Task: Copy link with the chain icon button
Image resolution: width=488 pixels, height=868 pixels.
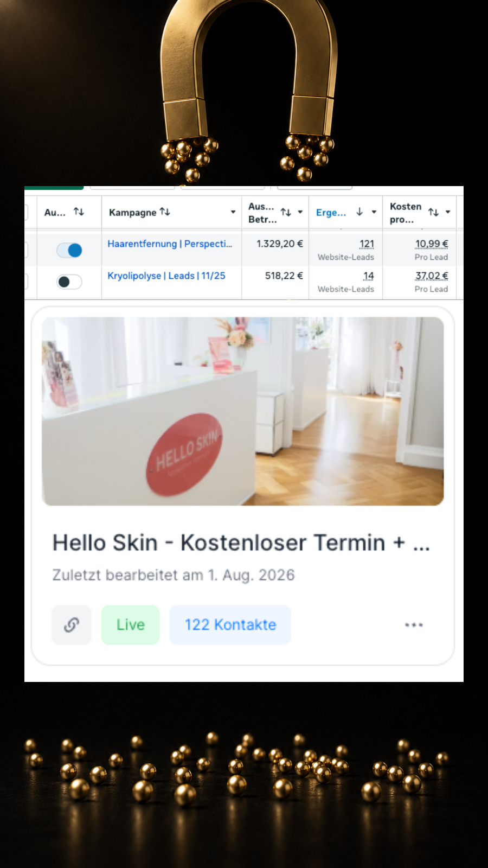Action: pos(72,625)
